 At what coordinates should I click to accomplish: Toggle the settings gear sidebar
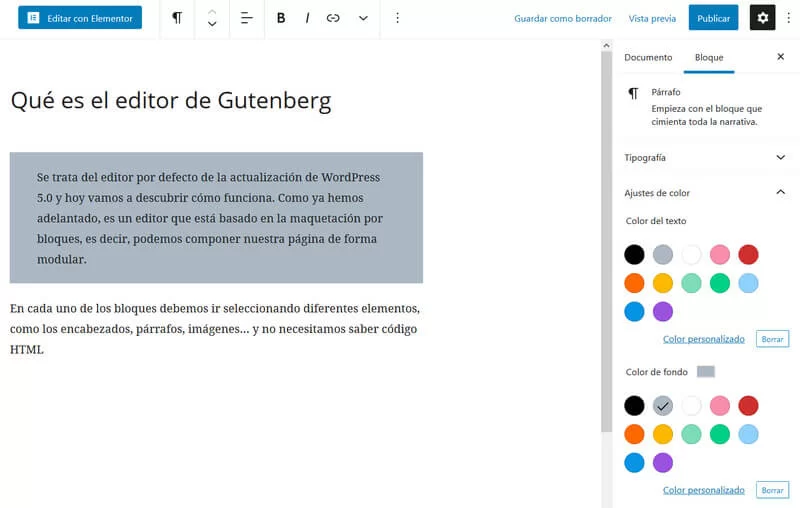762,18
